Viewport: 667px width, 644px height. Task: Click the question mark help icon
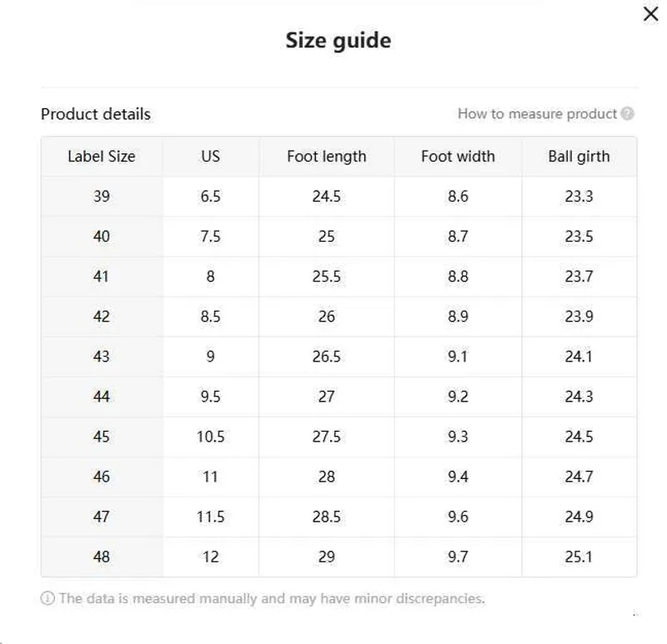click(x=627, y=113)
